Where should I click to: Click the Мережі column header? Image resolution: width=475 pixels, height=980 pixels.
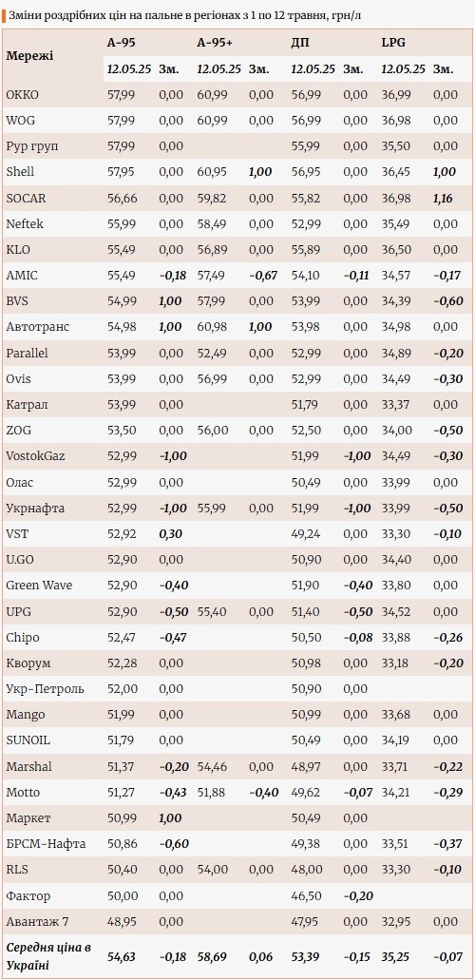coord(30,56)
